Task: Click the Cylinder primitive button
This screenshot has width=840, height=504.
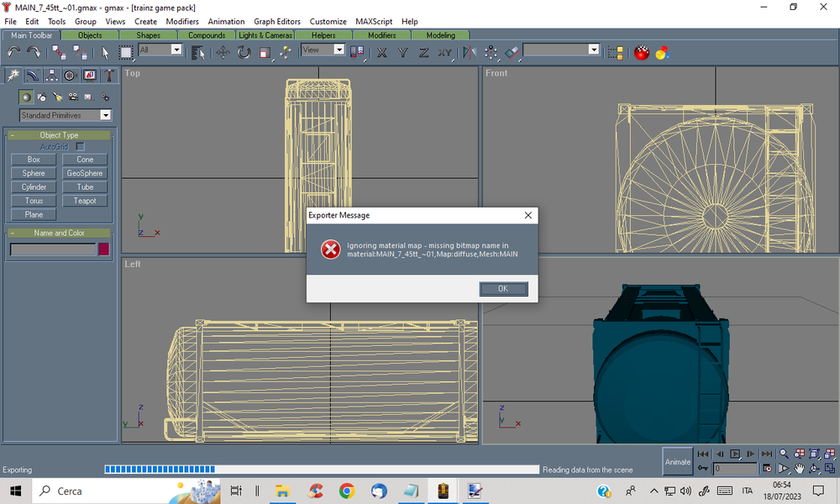Action: pyautogui.click(x=34, y=187)
